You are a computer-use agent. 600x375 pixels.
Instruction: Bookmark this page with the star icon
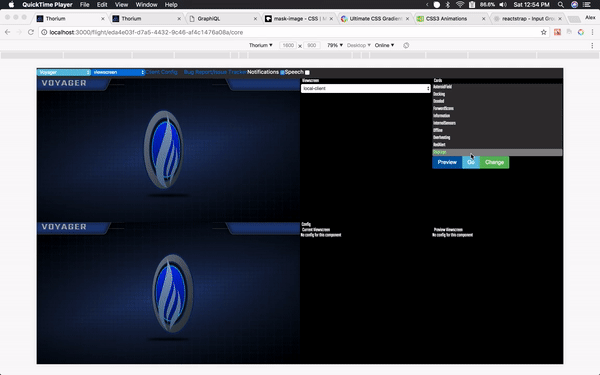(x=543, y=33)
